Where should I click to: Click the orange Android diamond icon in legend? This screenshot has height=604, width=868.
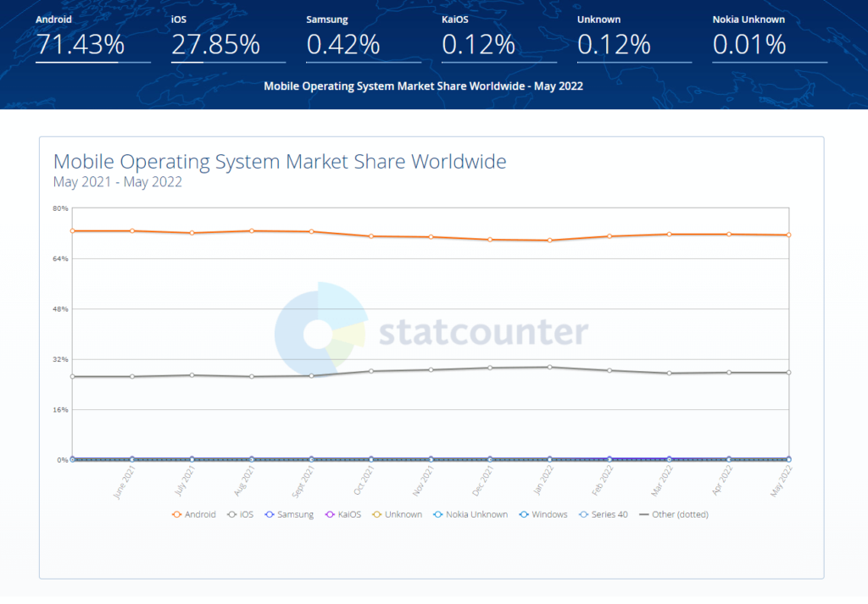click(x=175, y=514)
